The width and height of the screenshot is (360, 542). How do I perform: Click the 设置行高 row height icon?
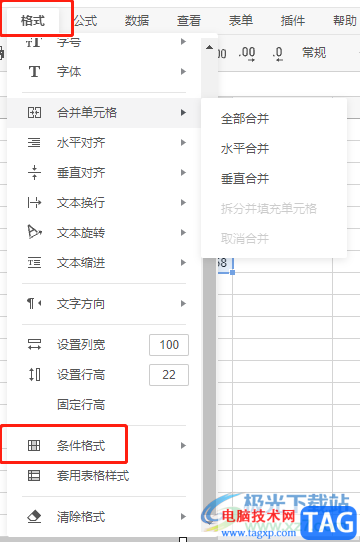[34, 374]
